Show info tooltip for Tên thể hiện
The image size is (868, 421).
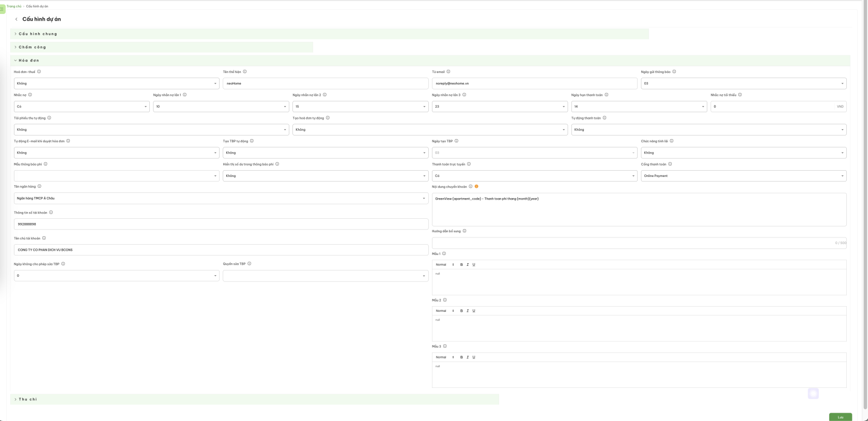(245, 72)
